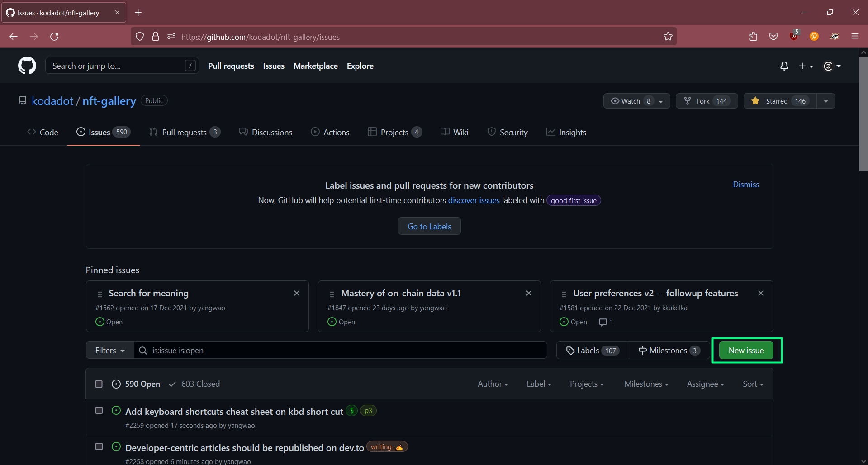Open the notifications bell
868x465 pixels.
click(x=784, y=66)
